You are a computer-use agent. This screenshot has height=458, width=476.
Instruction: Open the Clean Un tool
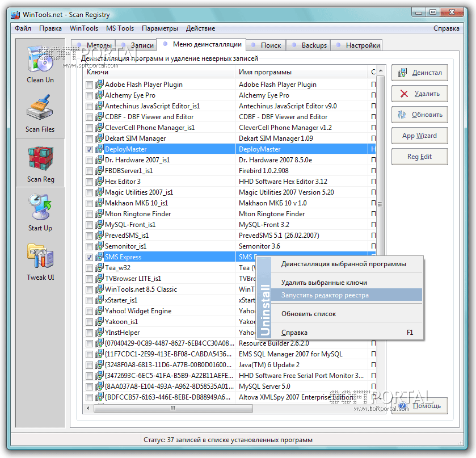(x=40, y=64)
